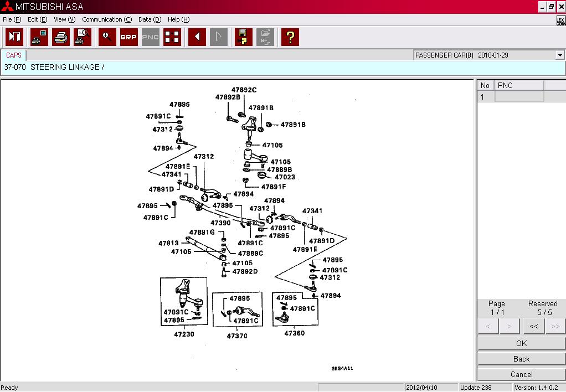This screenshot has width=566, height=392.
Task: Open help with the question mark icon
Action: [290, 37]
